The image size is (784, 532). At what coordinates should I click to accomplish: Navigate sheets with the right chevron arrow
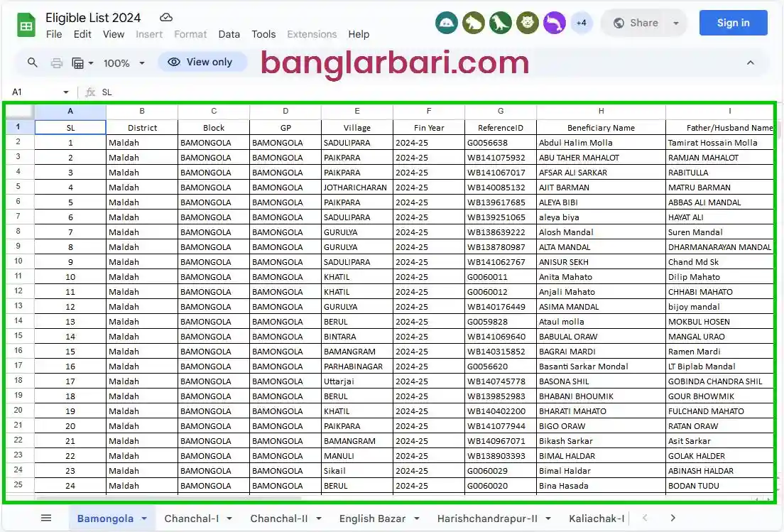pos(672,518)
